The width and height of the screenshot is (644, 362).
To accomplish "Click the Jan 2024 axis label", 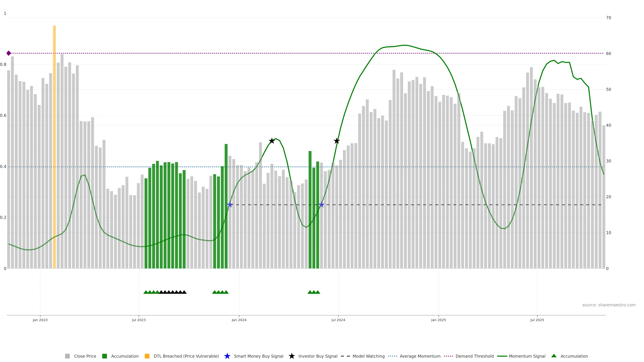I will (239, 320).
